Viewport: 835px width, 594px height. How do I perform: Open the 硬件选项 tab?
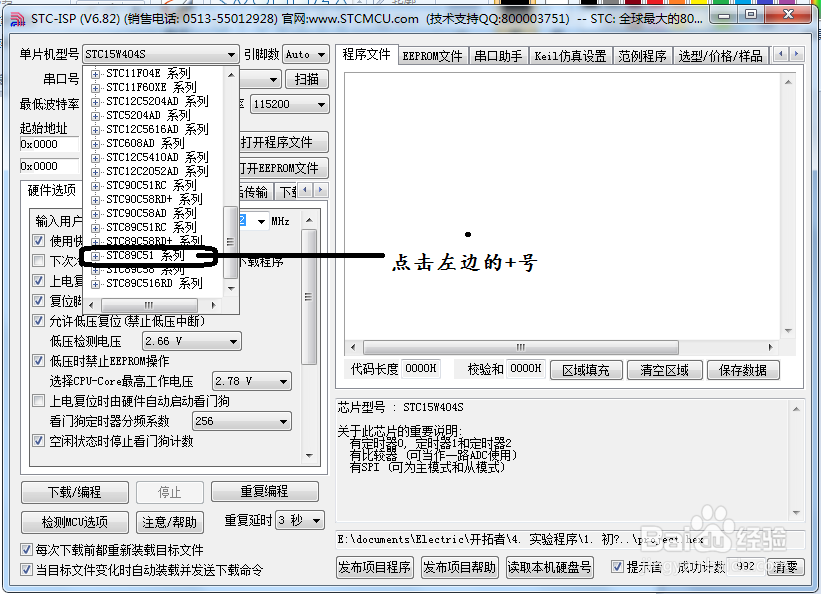[52, 191]
